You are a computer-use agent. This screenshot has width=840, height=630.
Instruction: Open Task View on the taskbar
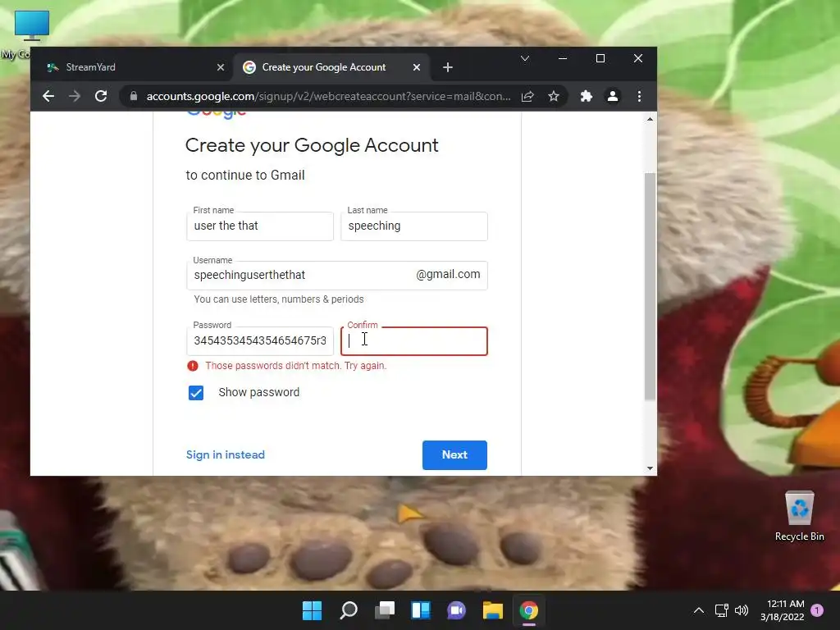(x=385, y=610)
